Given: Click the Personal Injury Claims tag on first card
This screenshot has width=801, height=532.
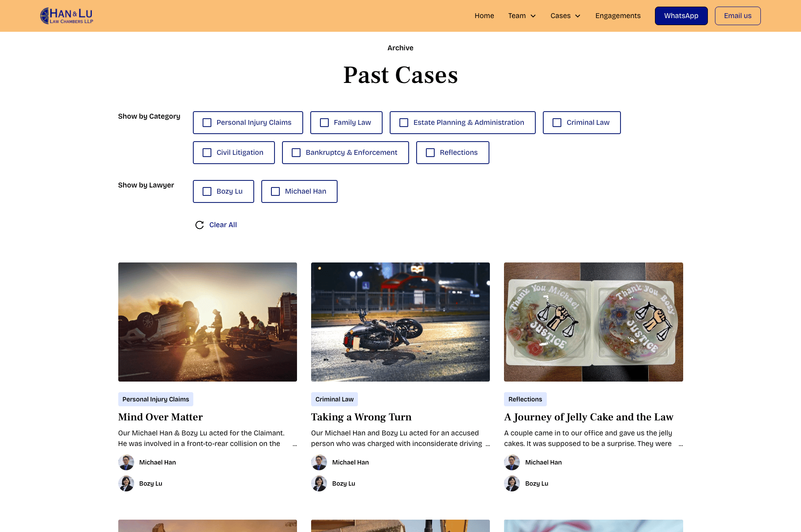Looking at the screenshot, I should (156, 399).
